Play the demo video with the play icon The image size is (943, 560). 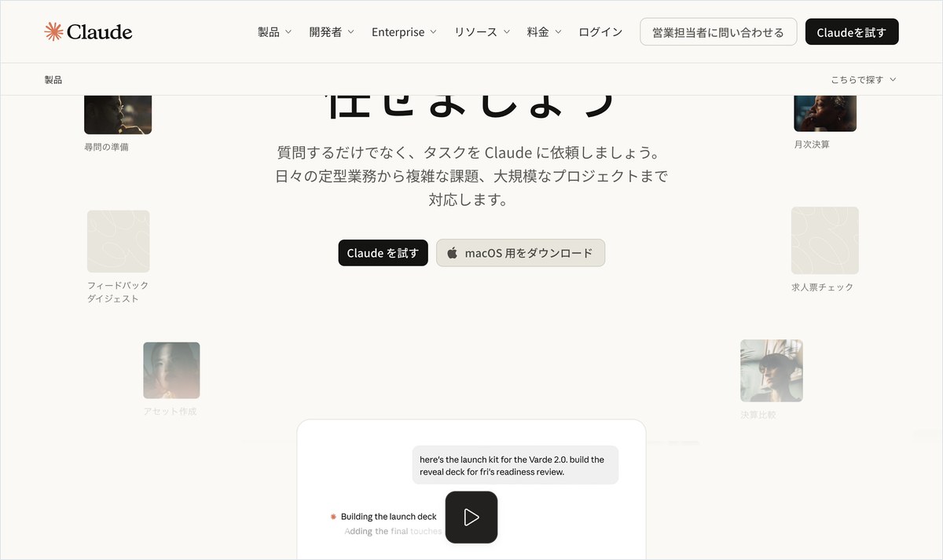coord(472,517)
